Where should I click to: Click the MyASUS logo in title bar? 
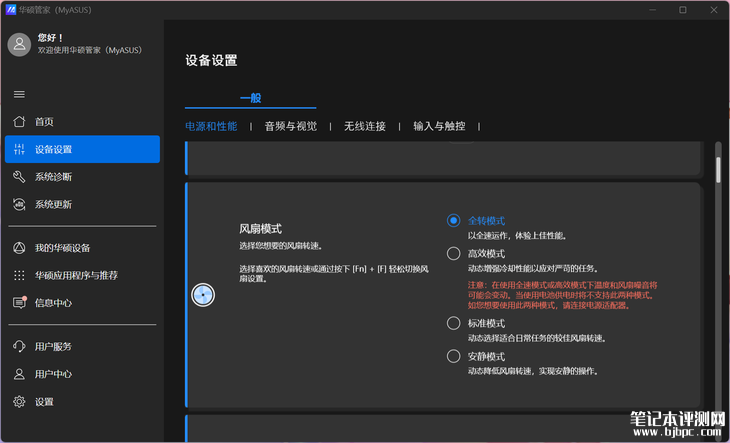pos(11,10)
